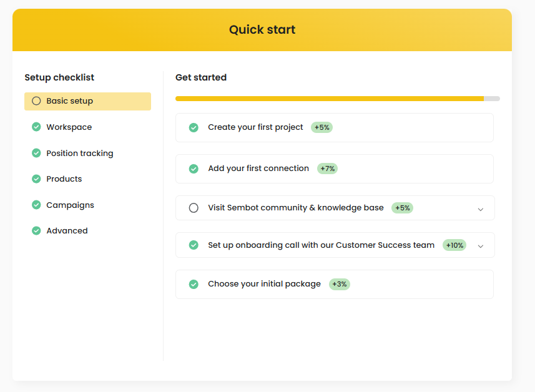Click green check icon beside Workspace
535x392 pixels.
(36, 127)
